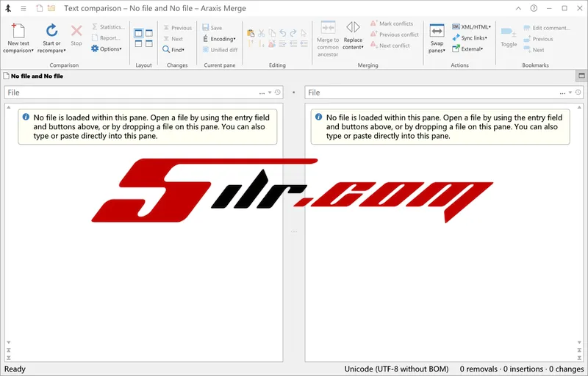Jump to Previous conflict

tap(395, 35)
